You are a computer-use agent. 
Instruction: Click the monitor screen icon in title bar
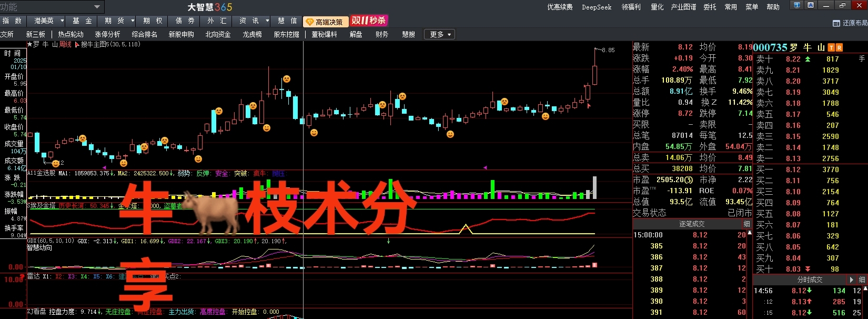click(x=797, y=5)
